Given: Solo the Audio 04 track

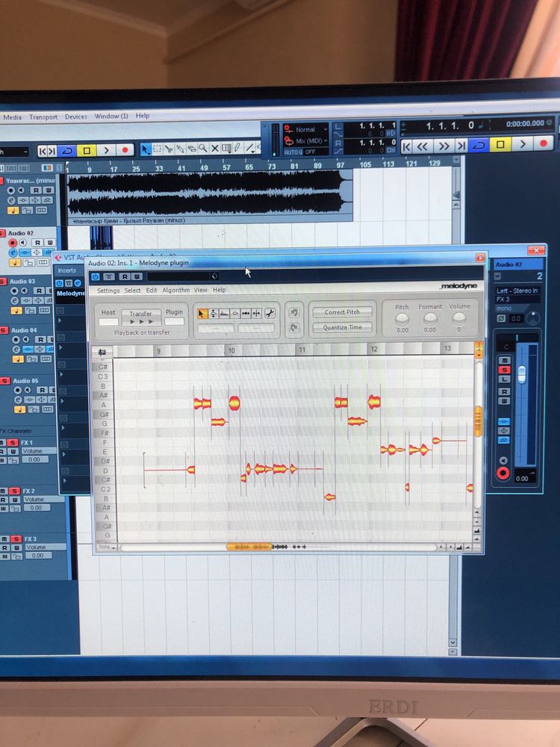Looking at the screenshot, I should tap(4, 330).
